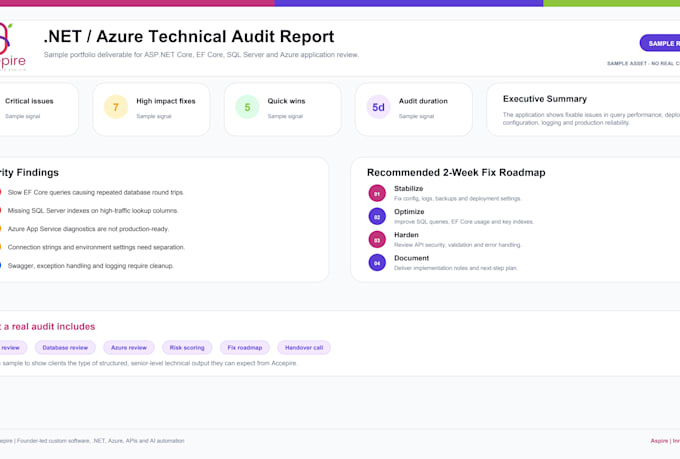Click the 02 Optimize step circle
The height and width of the screenshot is (459, 680).
tap(377, 216)
